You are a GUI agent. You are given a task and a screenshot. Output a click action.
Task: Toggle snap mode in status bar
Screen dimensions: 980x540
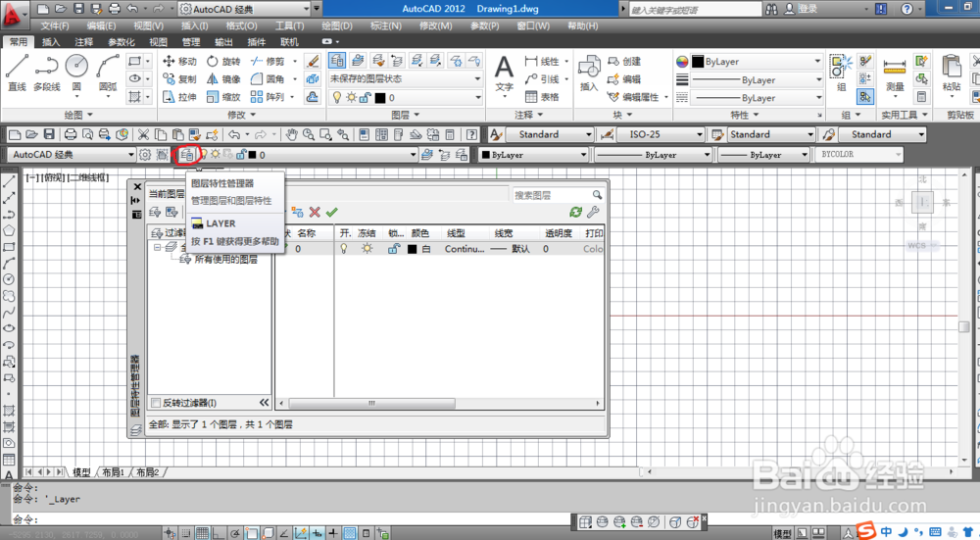pyautogui.click(x=185, y=533)
